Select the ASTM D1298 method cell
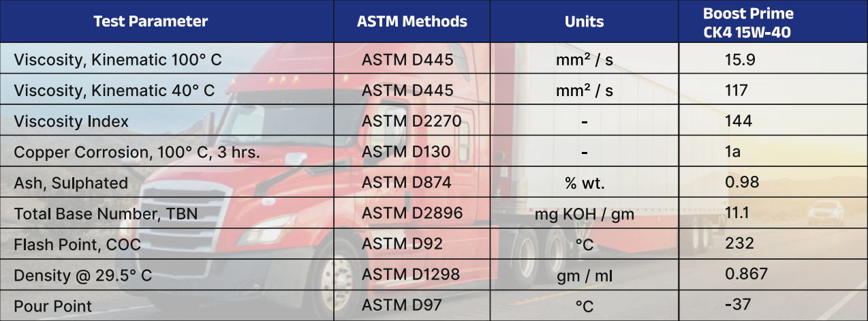The height and width of the screenshot is (321, 868). (411, 275)
